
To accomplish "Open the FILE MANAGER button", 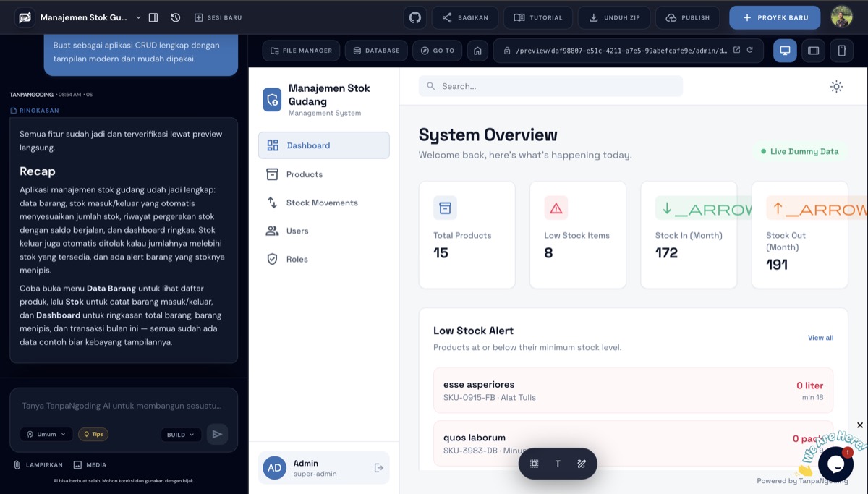I will pyautogui.click(x=301, y=51).
